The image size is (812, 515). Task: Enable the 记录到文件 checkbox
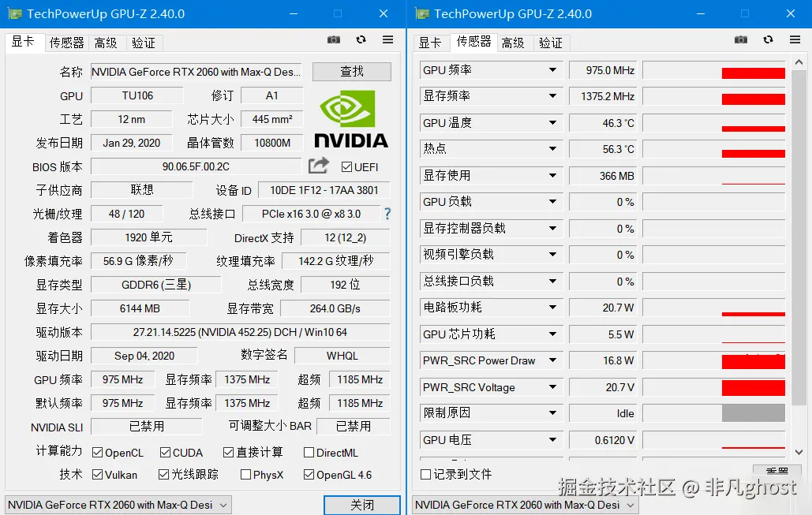click(425, 474)
